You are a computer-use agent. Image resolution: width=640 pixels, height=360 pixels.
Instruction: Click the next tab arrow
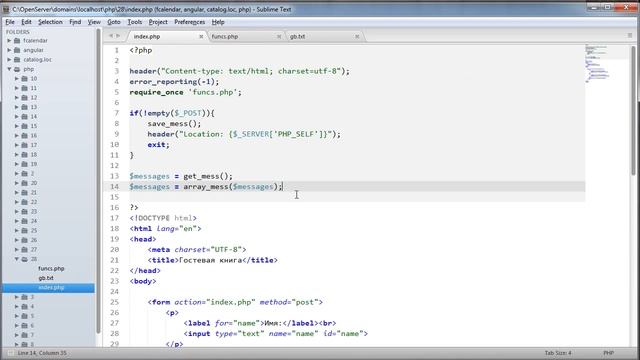tap(118, 36)
